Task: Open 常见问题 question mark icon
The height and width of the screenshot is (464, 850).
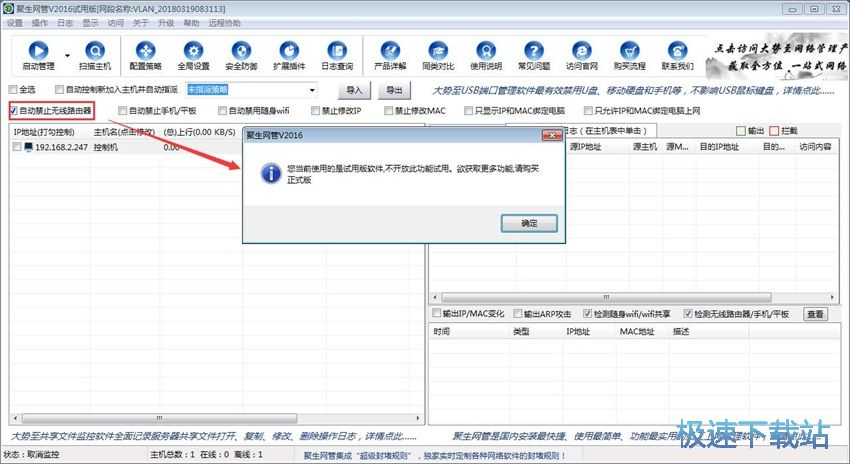Action: [534, 51]
